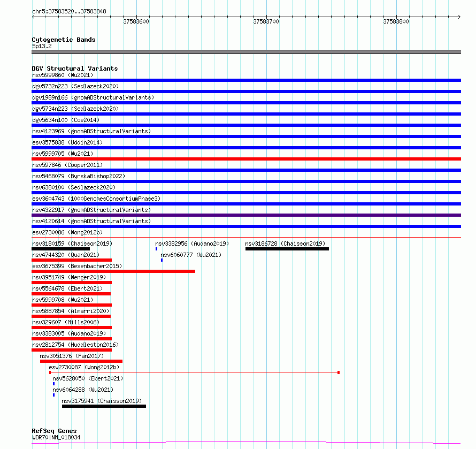Select nsv329607 (Mills2006) label

coord(66,322)
